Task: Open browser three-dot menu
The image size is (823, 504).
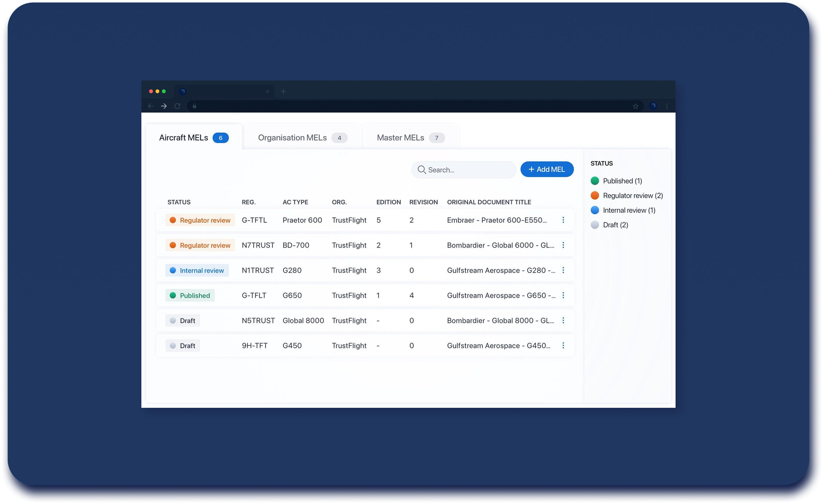Action: pos(667,106)
